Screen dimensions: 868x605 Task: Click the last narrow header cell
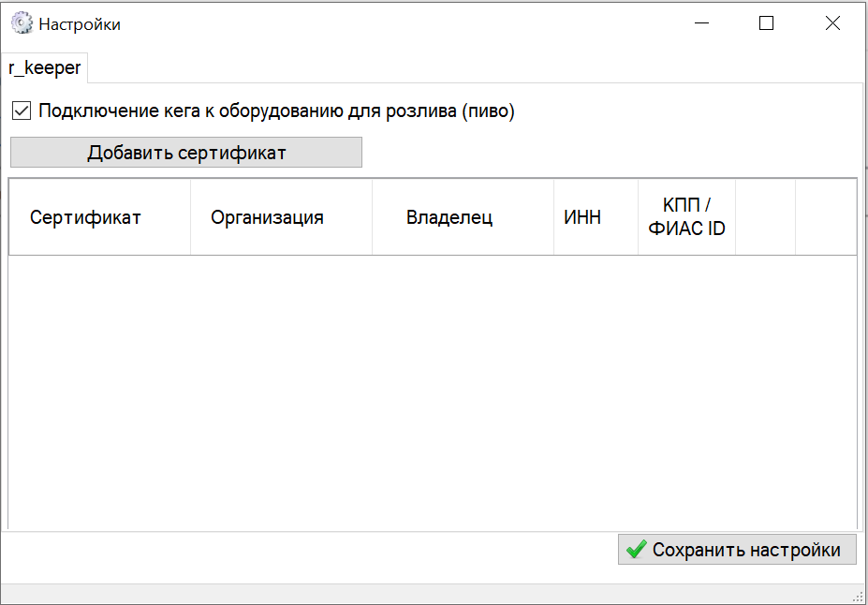coord(827,216)
